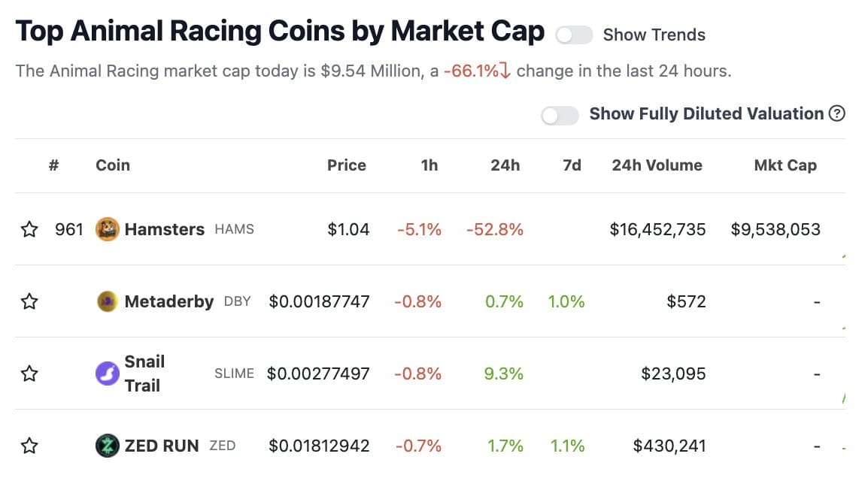Enable the Show Trends toggle

573,35
